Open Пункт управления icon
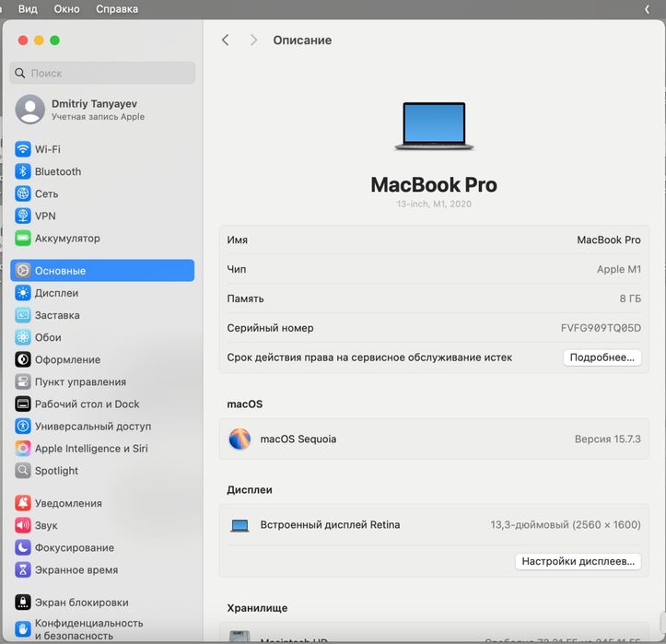Viewport: 666px width, 644px height. [x=22, y=381]
